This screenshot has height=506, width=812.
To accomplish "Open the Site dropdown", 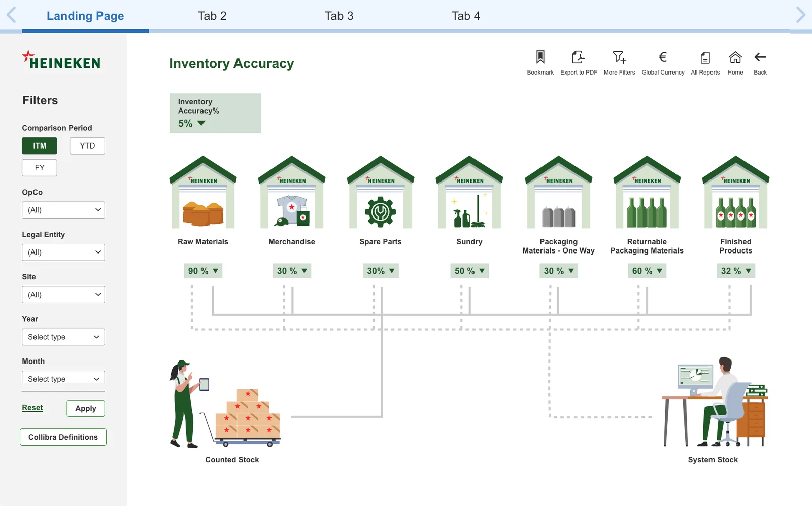I will (63, 295).
